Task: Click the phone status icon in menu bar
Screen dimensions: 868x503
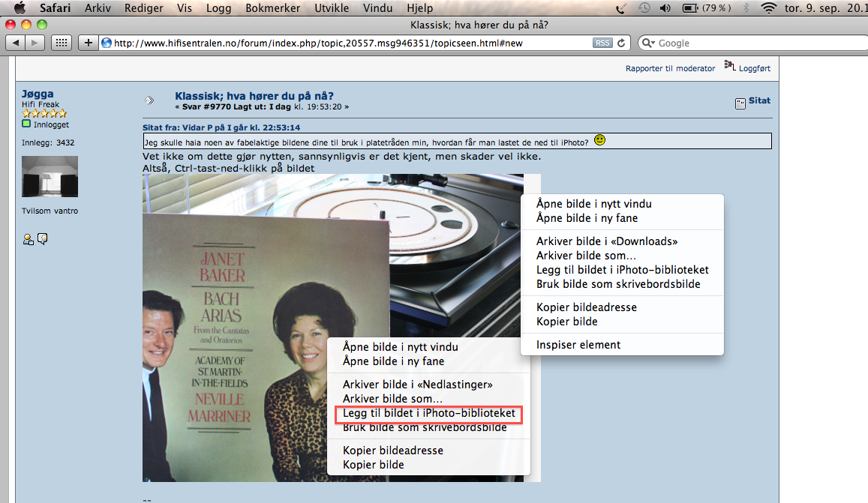Action: click(621, 7)
